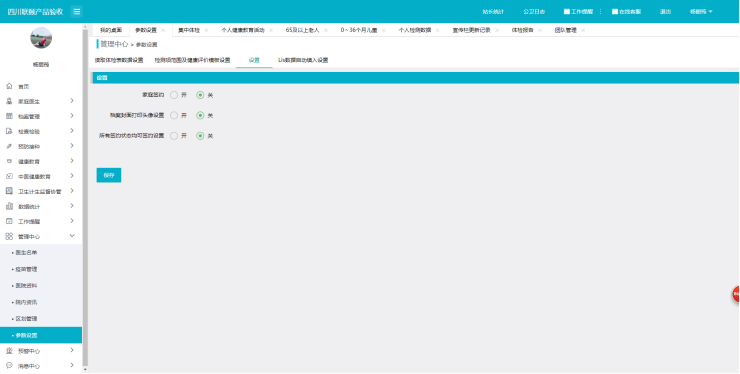The image size is (740, 374).
Task: Select the highlighted 参数设置 submenu item
Action: [x=41, y=335]
